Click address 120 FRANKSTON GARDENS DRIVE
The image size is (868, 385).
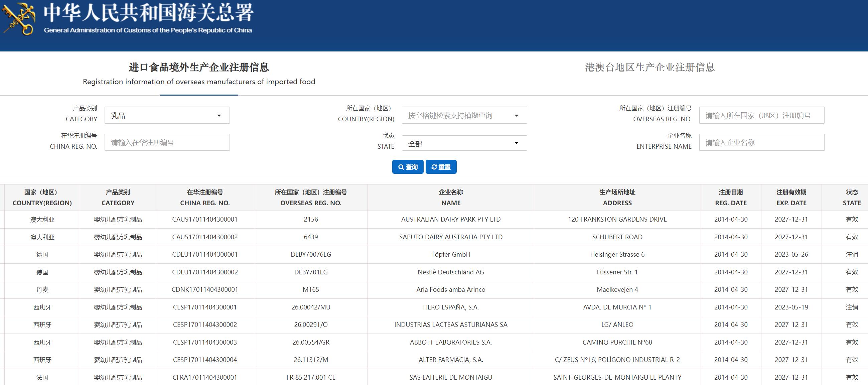point(617,220)
